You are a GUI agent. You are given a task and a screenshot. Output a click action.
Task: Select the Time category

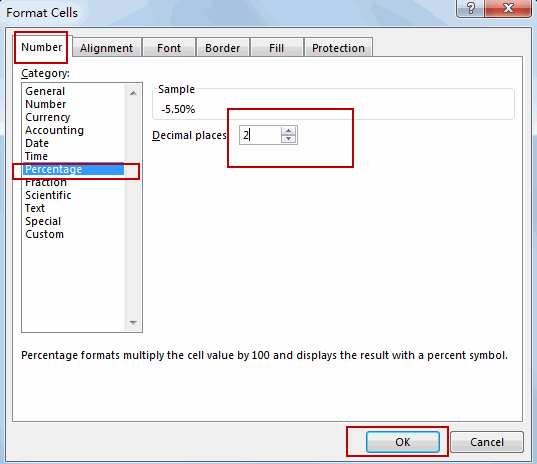[x=73, y=156]
